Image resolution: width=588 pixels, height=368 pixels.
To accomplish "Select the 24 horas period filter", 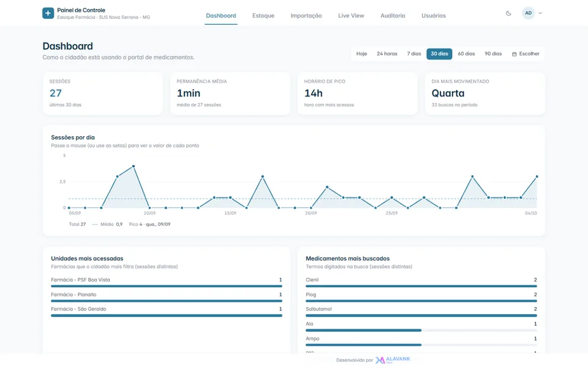I will (x=387, y=54).
